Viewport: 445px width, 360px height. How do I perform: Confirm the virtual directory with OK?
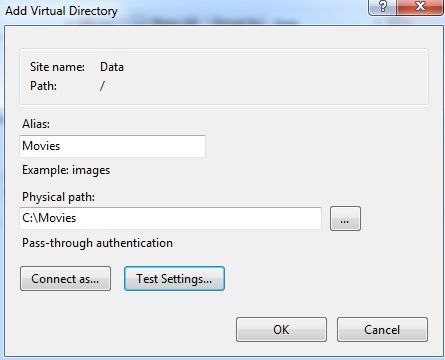click(281, 330)
